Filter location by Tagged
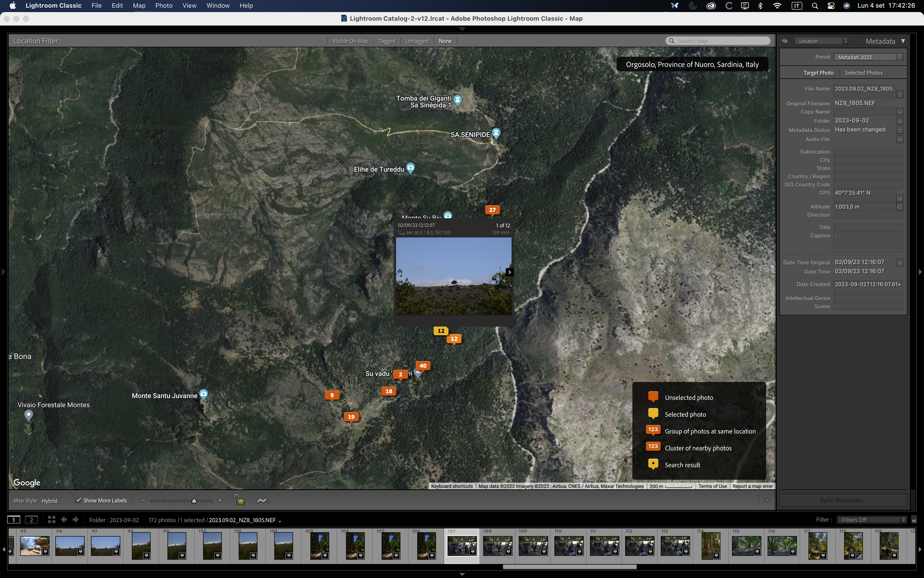The width and height of the screenshot is (924, 578). (387, 41)
